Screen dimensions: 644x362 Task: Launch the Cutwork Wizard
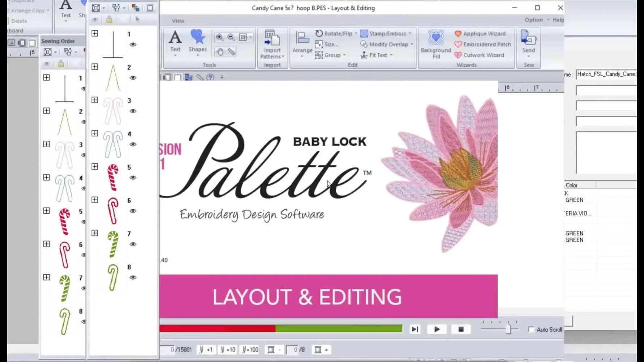coord(479,55)
